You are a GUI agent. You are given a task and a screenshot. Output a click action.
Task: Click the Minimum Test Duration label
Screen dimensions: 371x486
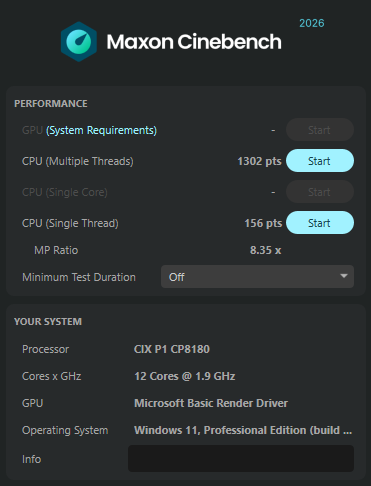[79, 277]
